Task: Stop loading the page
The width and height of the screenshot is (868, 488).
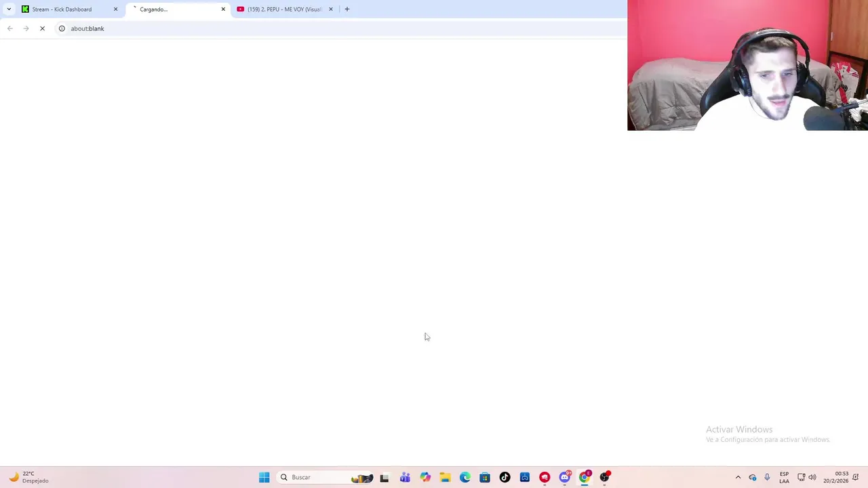Action: point(42,28)
